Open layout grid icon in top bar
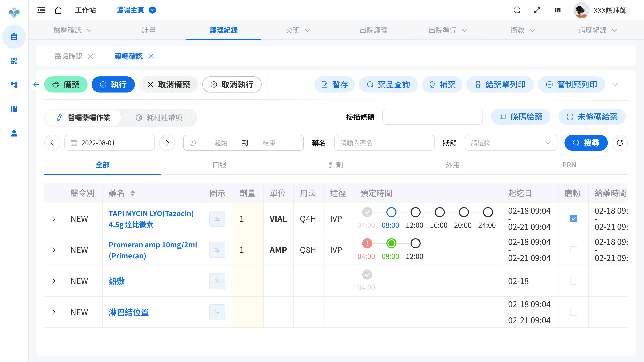 tap(557, 10)
